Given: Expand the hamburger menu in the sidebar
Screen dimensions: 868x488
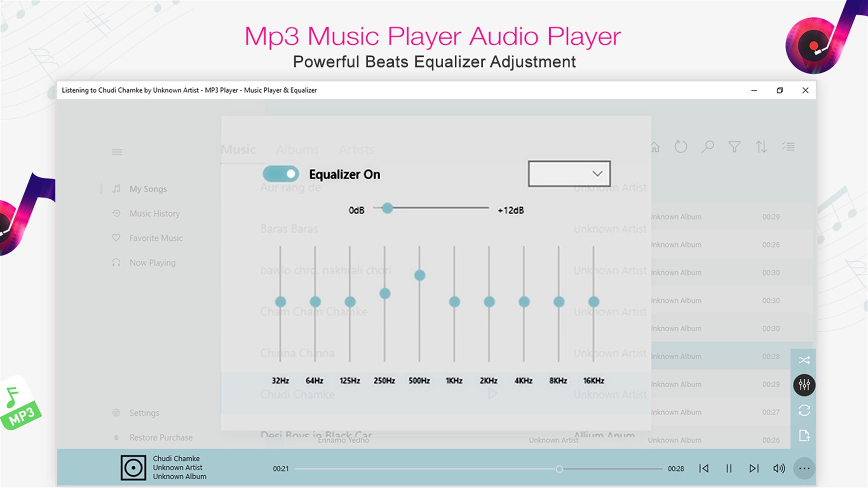Looking at the screenshot, I should pyautogui.click(x=117, y=151).
